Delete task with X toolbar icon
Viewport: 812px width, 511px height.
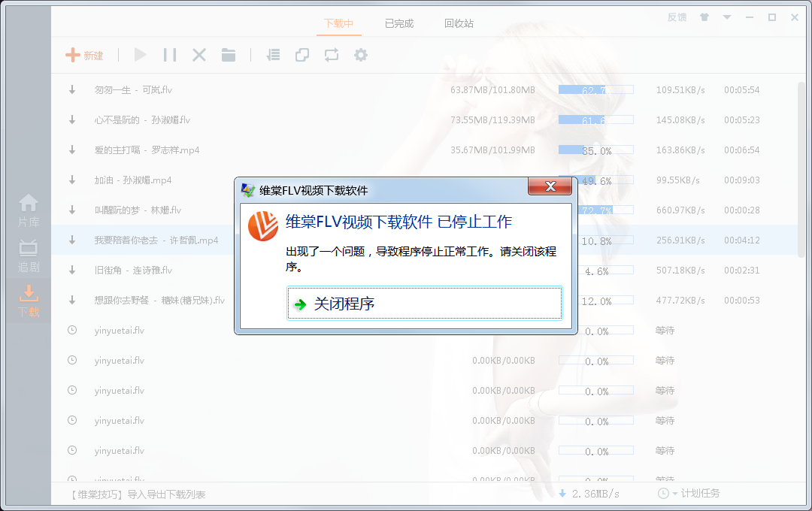click(199, 55)
